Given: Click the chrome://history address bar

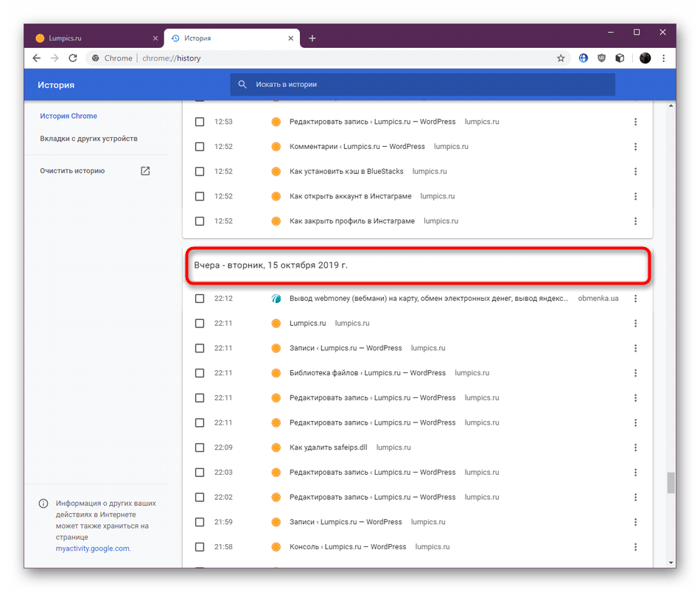Looking at the screenshot, I should (328, 58).
